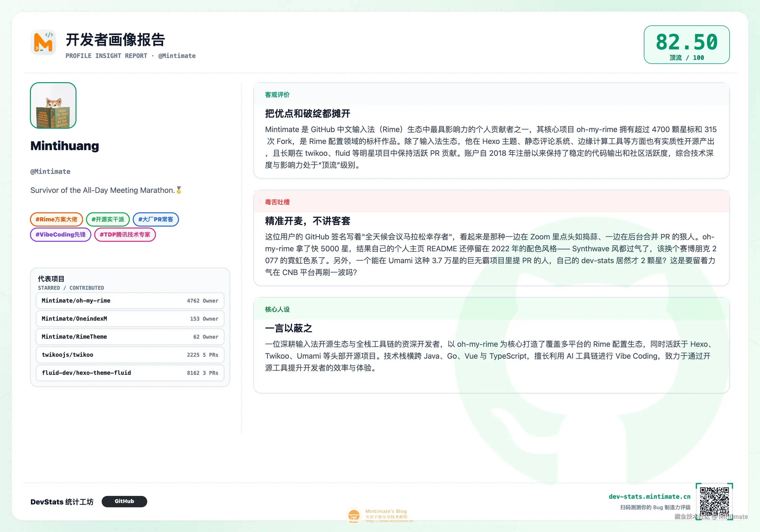Click the 4762 Owner value for oh-my-rime
This screenshot has height=532, width=760.
[x=202, y=301]
